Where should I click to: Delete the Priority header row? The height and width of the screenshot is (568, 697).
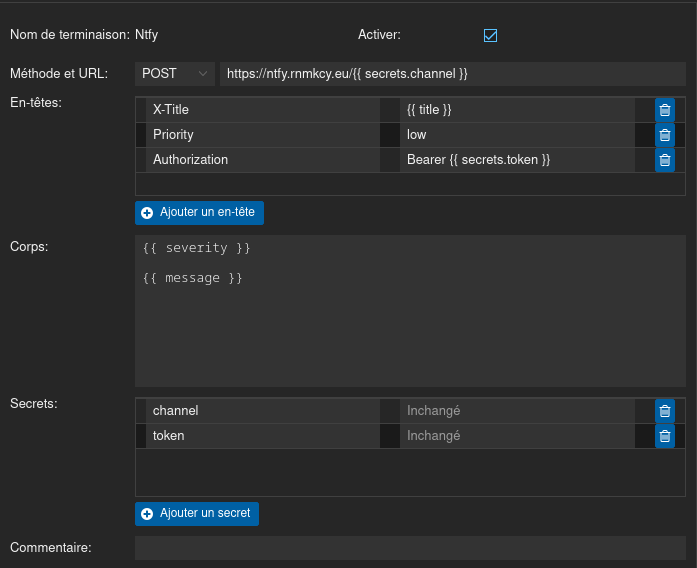click(665, 135)
